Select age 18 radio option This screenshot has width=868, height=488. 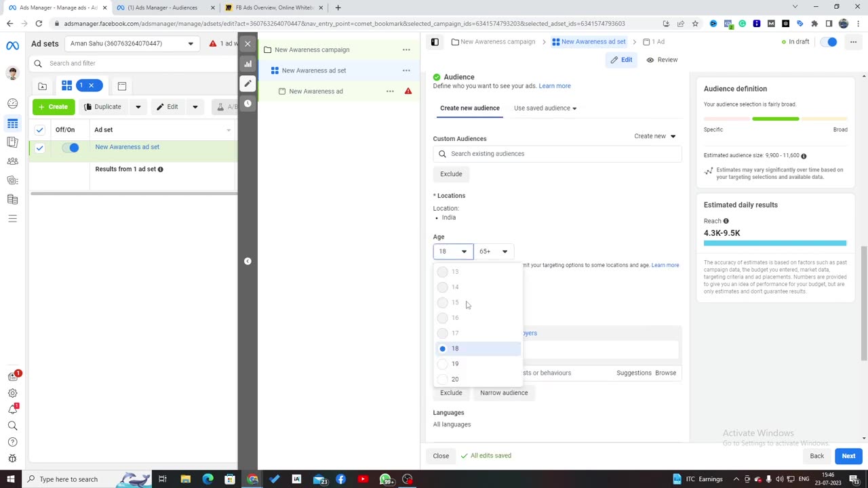pos(443,348)
